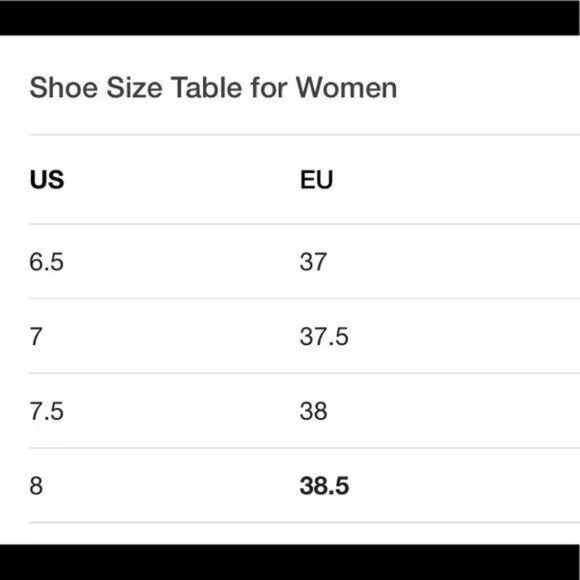Click US size 6.5 cell
Image resolution: width=580 pixels, height=580 pixels.
pos(47,262)
